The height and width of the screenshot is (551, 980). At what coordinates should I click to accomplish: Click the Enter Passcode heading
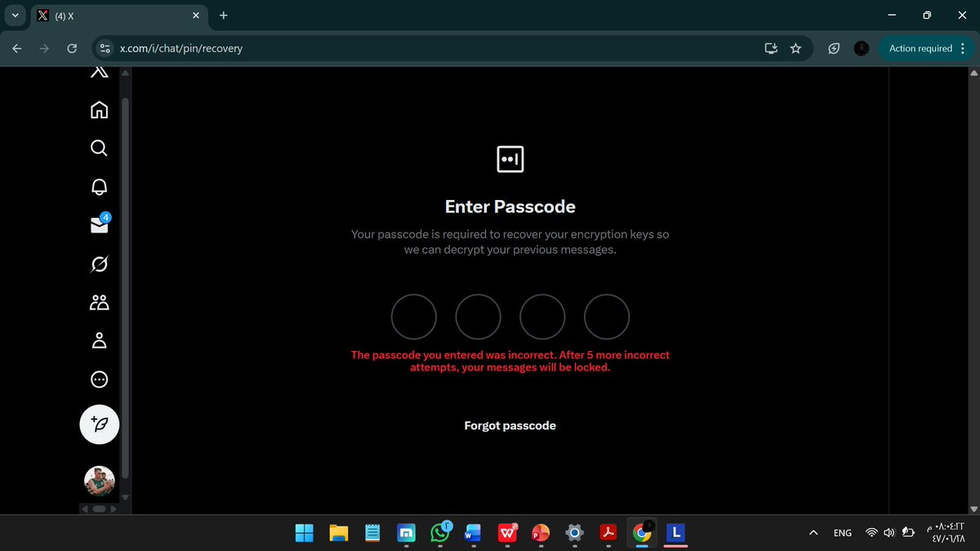510,207
